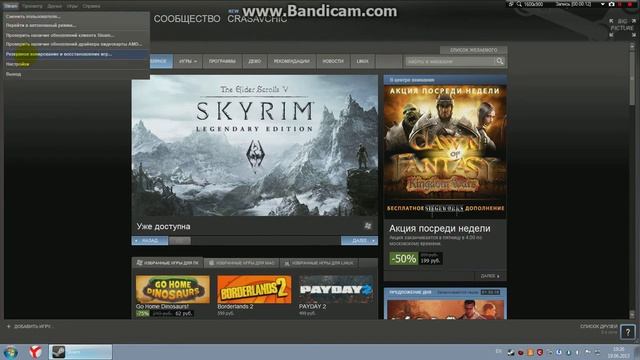Expand the ИГРЫ store dropdown
The image size is (640, 360).
click(188, 61)
